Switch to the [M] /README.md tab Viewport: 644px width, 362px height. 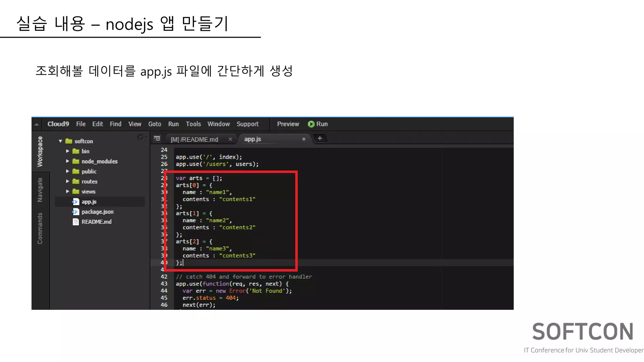[194, 139]
